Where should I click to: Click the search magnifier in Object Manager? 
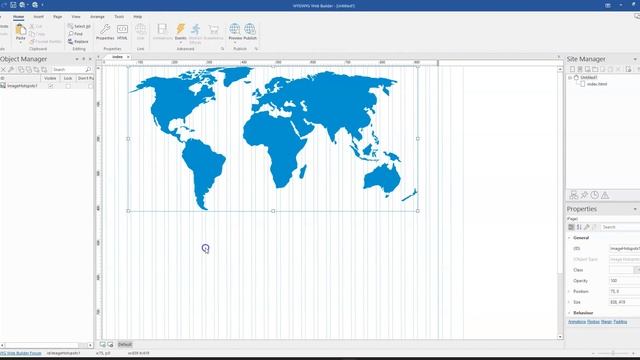(88, 70)
